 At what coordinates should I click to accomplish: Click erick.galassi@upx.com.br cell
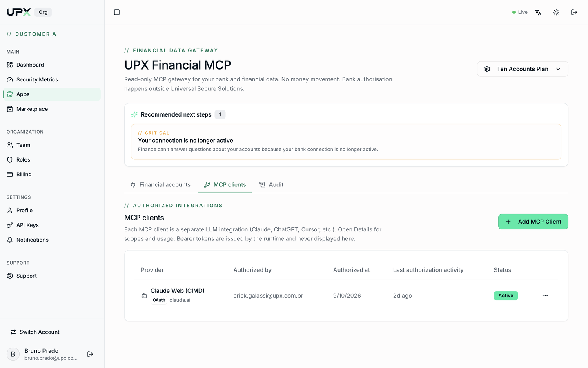point(268,296)
